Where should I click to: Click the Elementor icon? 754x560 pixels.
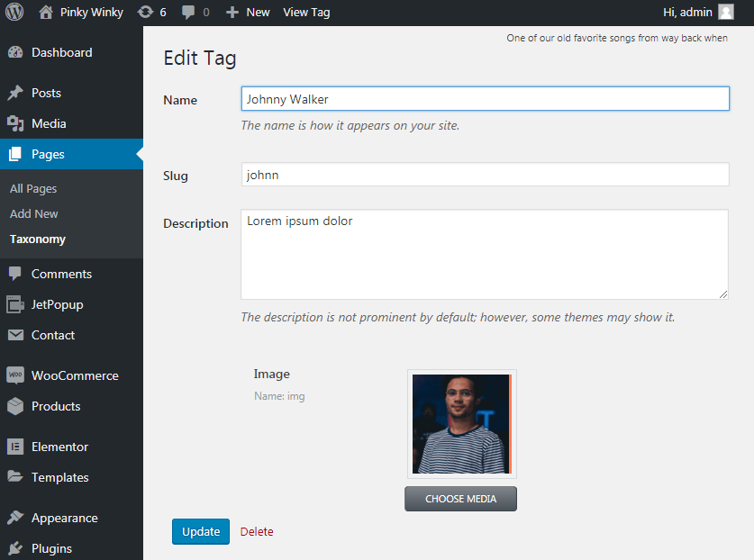[15, 447]
